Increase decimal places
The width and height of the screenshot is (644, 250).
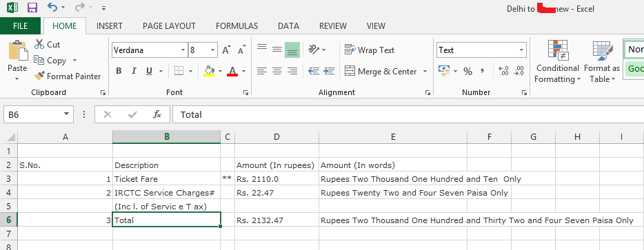click(x=503, y=71)
